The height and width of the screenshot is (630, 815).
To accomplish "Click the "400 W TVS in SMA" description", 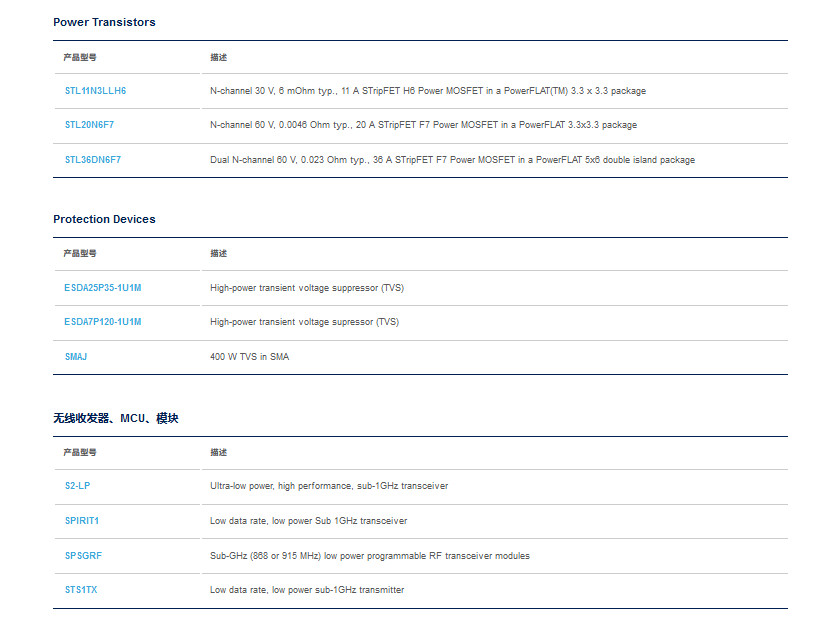I will [249, 357].
